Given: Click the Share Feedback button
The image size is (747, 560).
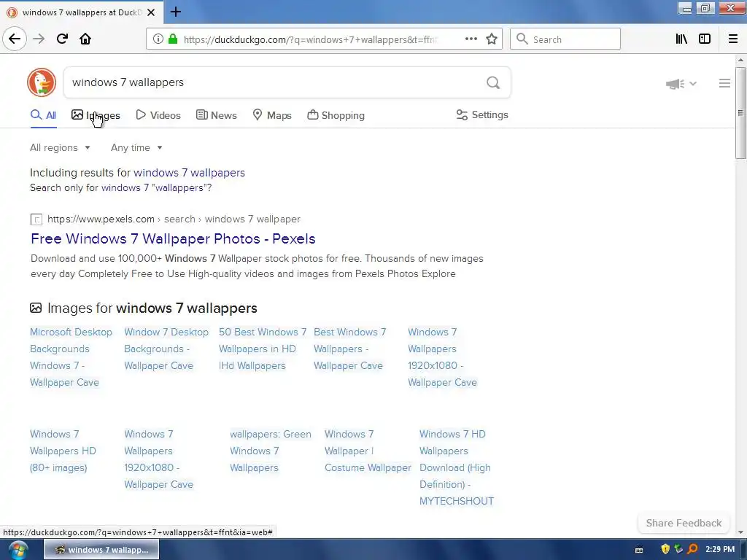Looking at the screenshot, I should 684,523.
